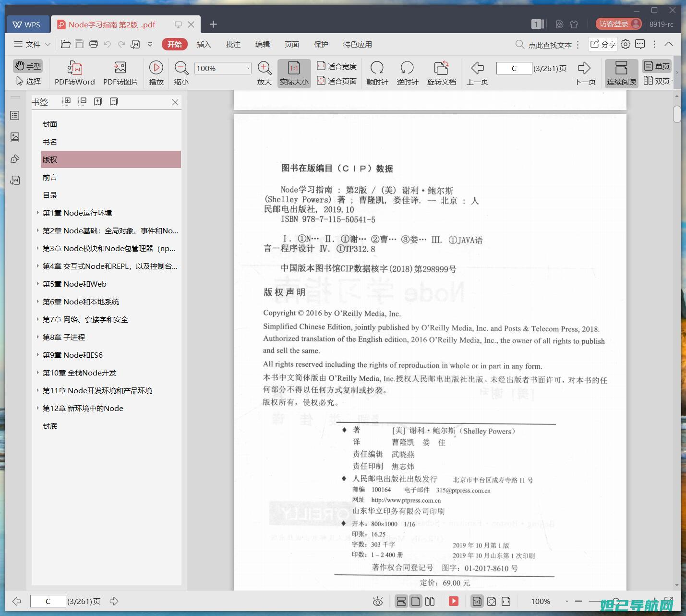This screenshot has width=686, height=616.
Task: Zoom in with 放大 magnifier
Action: coord(265,73)
